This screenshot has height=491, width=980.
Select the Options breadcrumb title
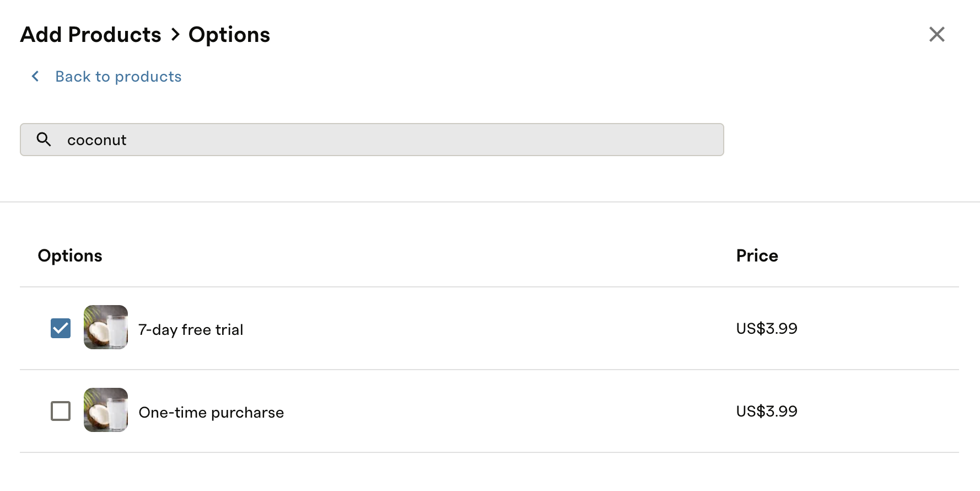[x=229, y=35]
